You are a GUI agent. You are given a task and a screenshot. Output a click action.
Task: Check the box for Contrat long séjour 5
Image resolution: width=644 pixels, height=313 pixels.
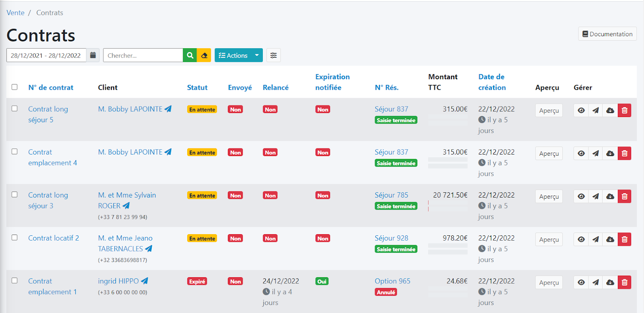[x=14, y=109]
